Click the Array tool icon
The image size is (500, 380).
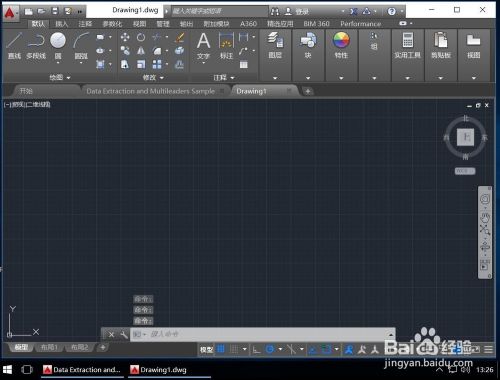[157, 64]
